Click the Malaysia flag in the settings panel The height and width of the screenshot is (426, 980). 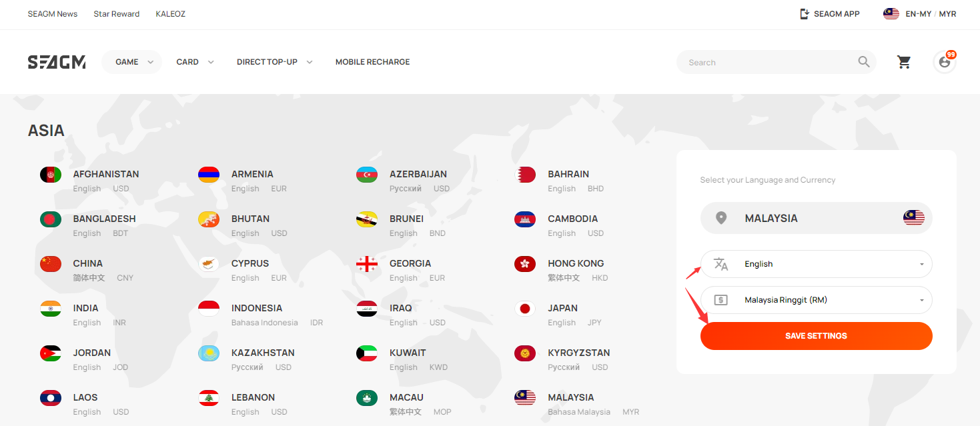pos(914,218)
